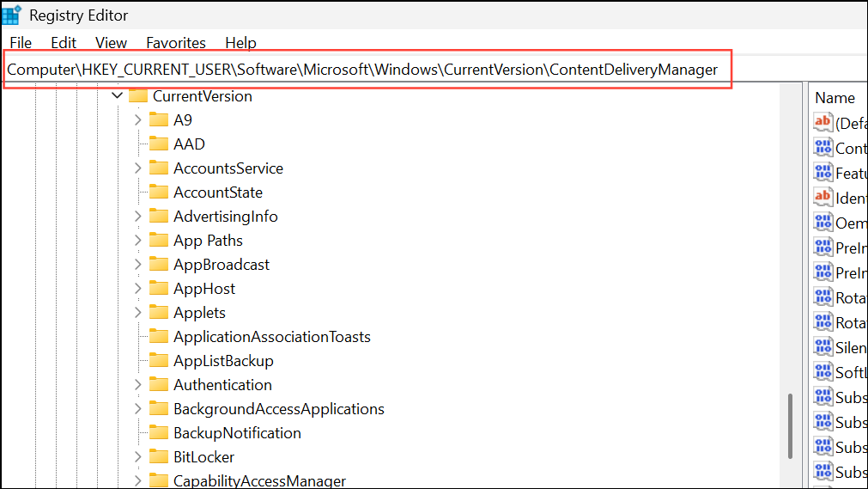Click the (Default) string value icon

tap(823, 123)
